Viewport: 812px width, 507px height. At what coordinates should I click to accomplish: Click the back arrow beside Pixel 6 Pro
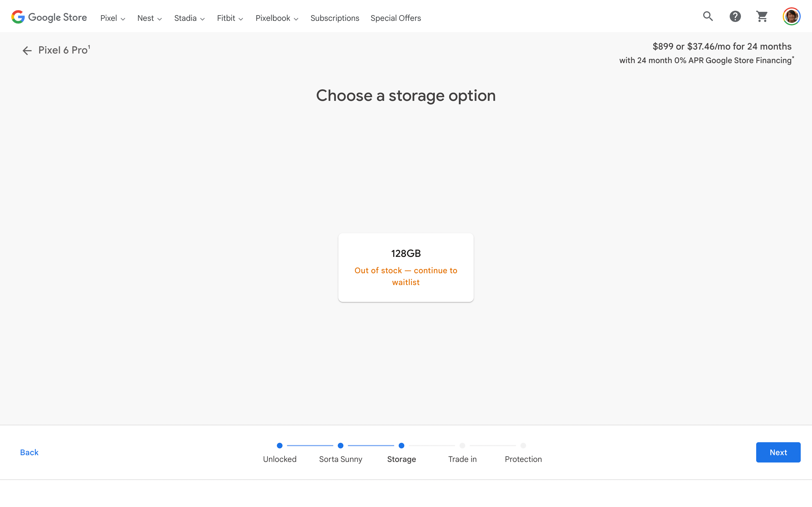click(27, 51)
